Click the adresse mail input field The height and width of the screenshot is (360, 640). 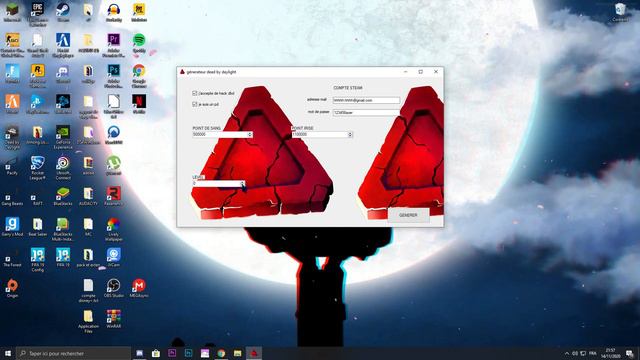coord(366,100)
